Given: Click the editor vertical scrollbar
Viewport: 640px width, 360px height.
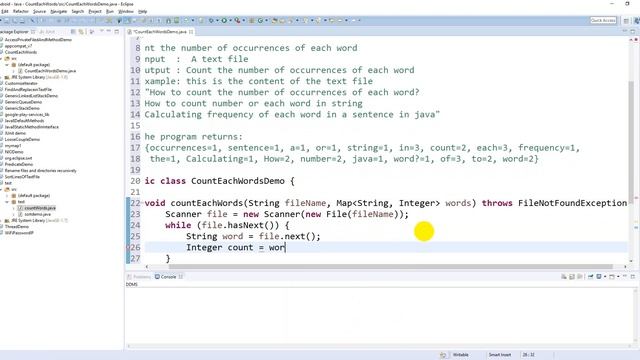Looking at the screenshot, I should 631,142.
